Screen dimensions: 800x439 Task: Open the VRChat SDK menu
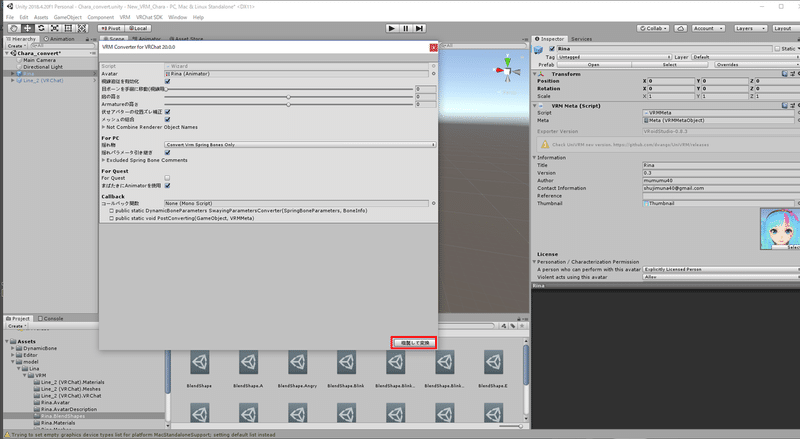tap(149, 17)
